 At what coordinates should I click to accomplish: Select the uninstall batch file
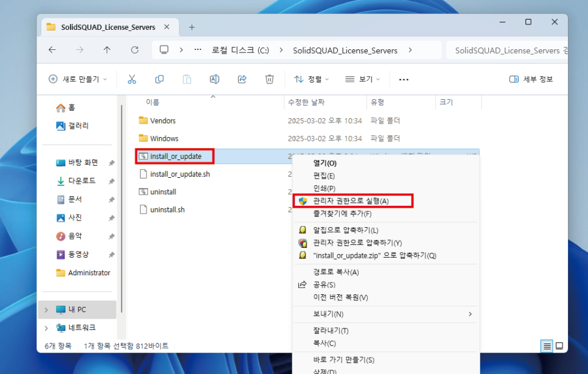pyautogui.click(x=163, y=192)
